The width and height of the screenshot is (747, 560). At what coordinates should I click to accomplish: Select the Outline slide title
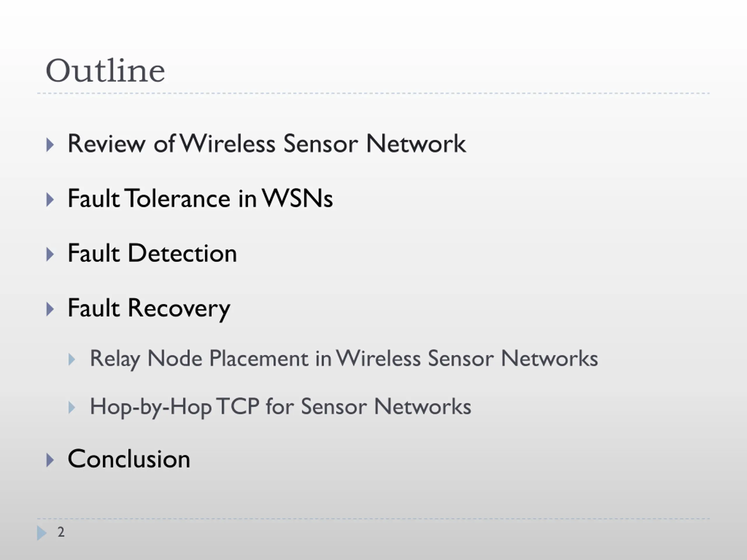[x=105, y=71]
